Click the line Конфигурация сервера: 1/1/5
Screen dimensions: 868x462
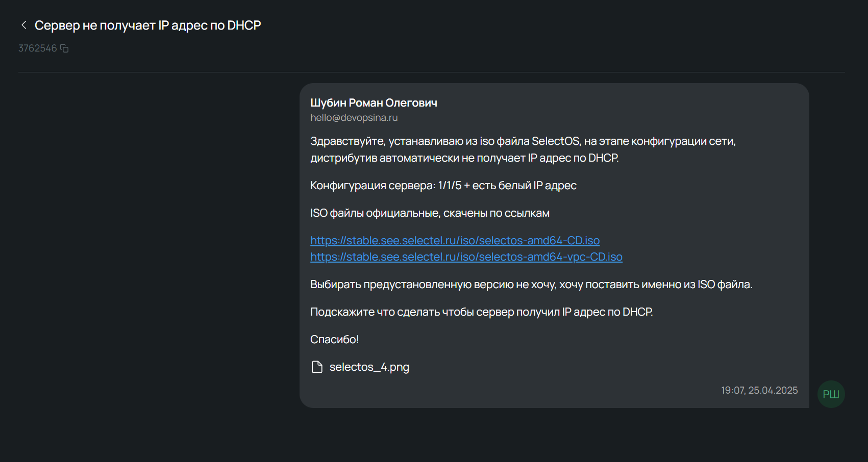tap(443, 186)
